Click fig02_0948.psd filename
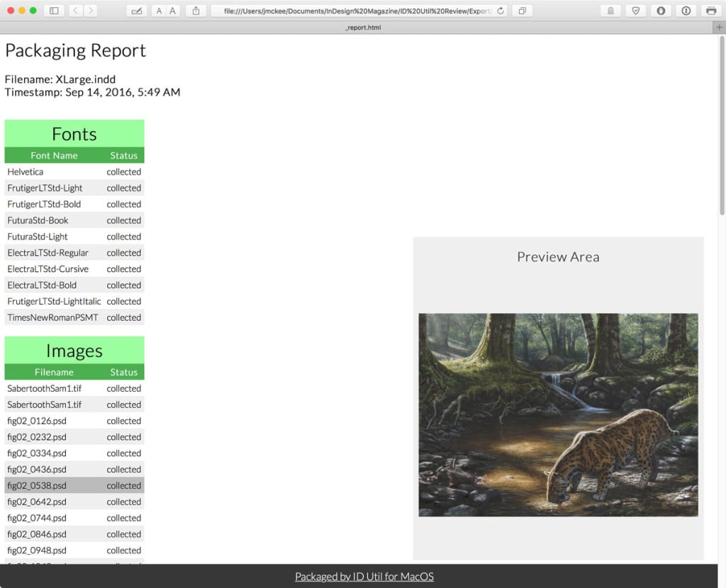Image resolution: width=726 pixels, height=588 pixels. 37,550
